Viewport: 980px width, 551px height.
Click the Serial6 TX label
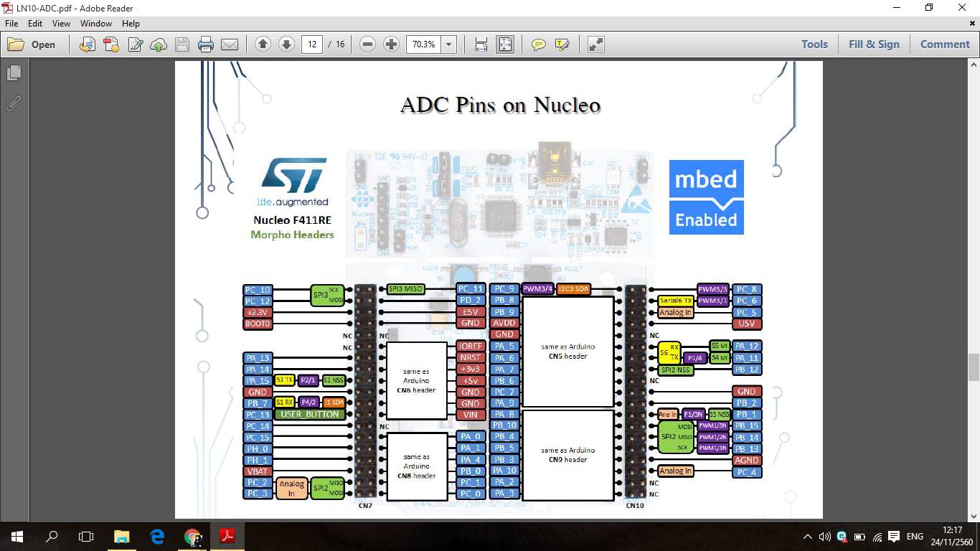676,301
